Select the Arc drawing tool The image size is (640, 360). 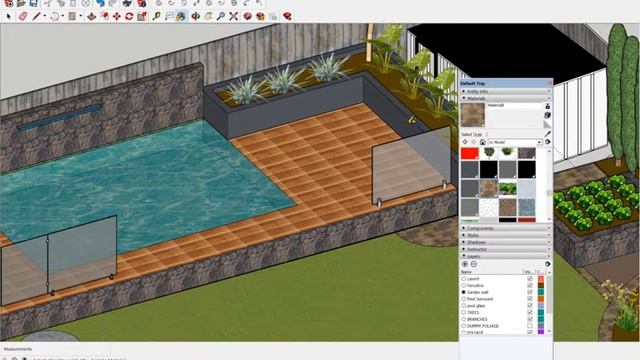(x=55, y=16)
